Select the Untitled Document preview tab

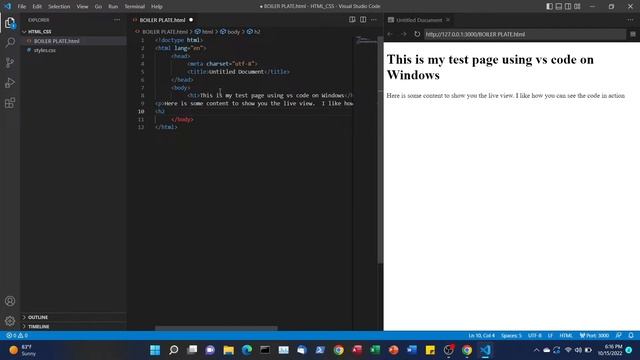[x=419, y=20]
